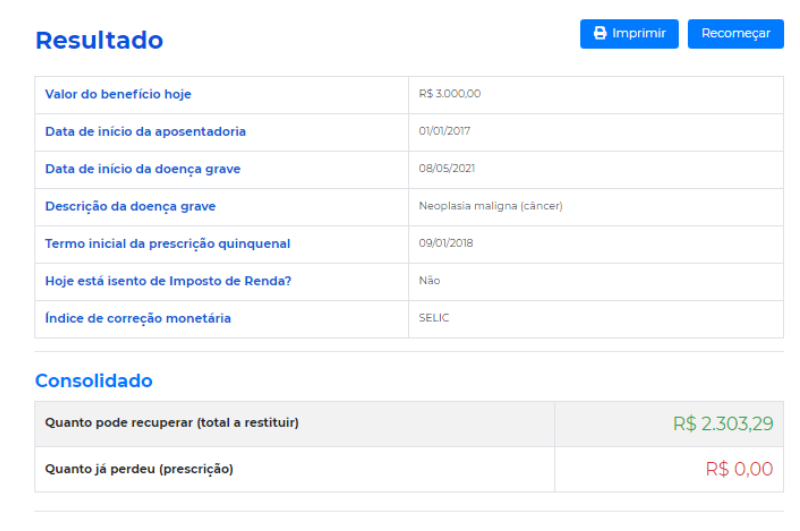Select the date '08/05/2021'

coord(446,168)
